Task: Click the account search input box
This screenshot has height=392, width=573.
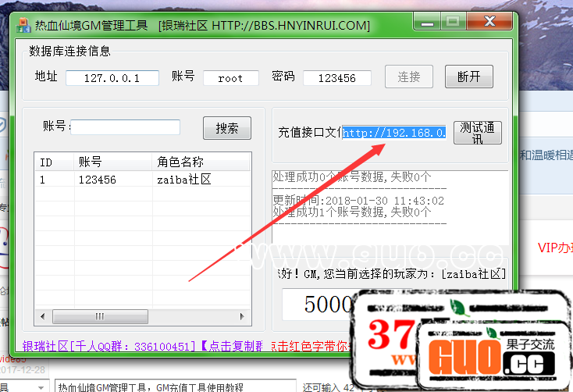Action: 125,127
